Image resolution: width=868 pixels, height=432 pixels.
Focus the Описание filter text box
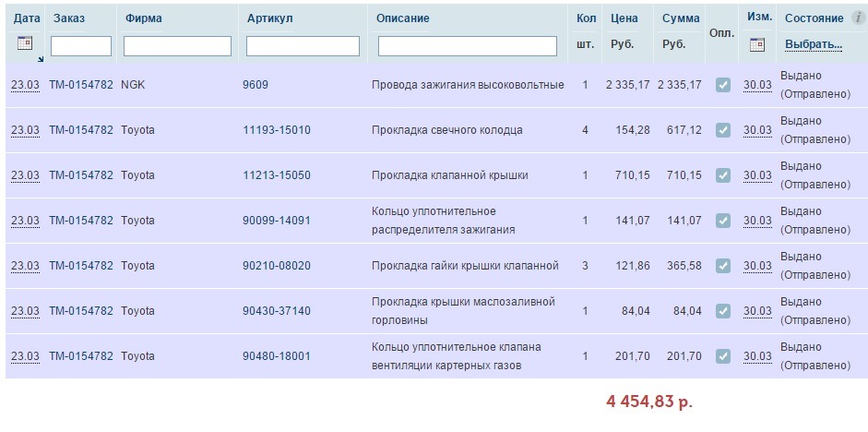pos(468,46)
